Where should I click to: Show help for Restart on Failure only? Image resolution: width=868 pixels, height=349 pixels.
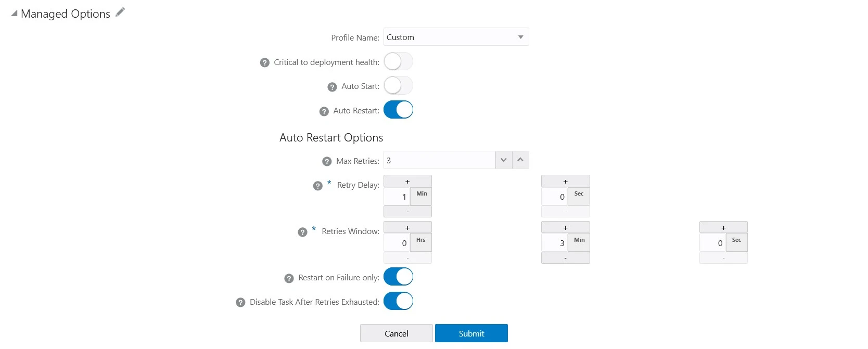(289, 279)
